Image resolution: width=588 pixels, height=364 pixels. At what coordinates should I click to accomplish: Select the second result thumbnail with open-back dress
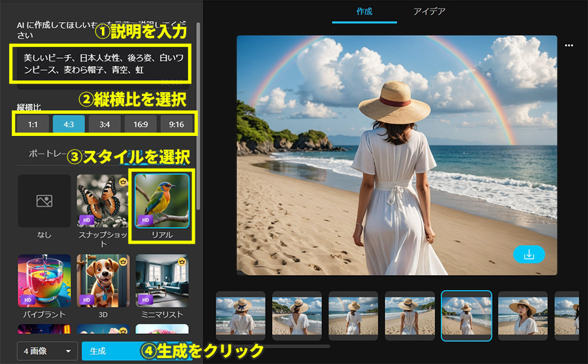point(297,316)
